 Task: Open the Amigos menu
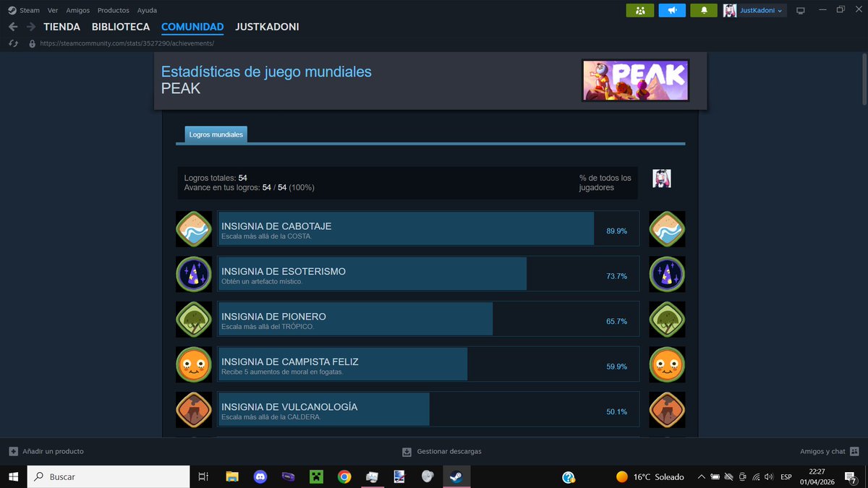78,10
